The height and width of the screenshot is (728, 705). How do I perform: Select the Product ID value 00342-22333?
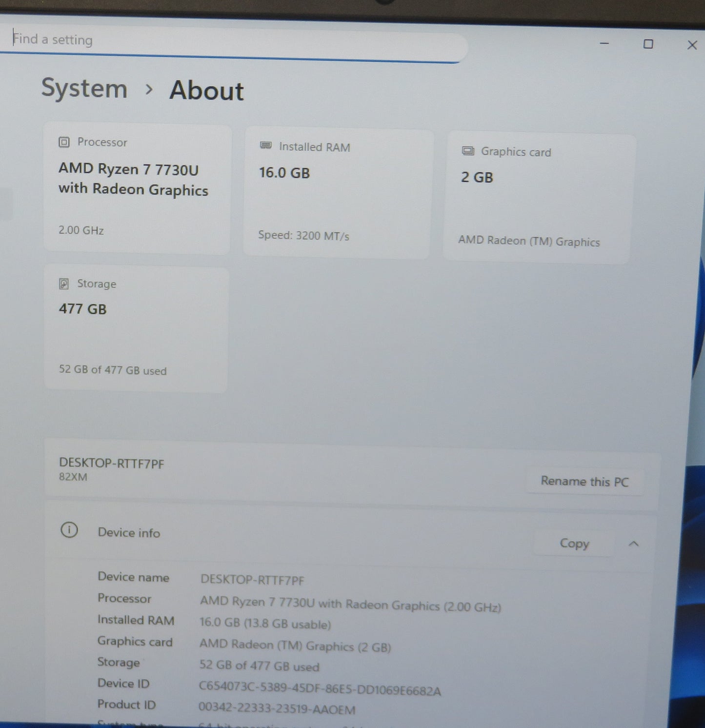pos(277,708)
